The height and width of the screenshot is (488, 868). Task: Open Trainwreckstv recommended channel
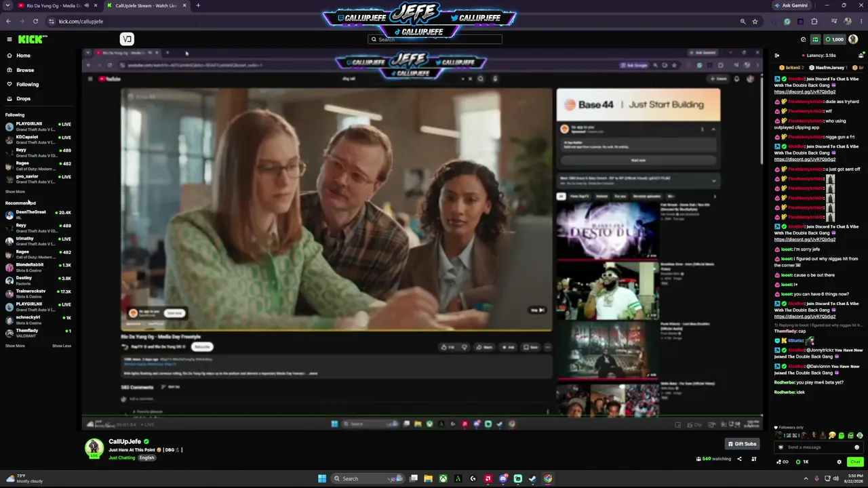[38, 293]
